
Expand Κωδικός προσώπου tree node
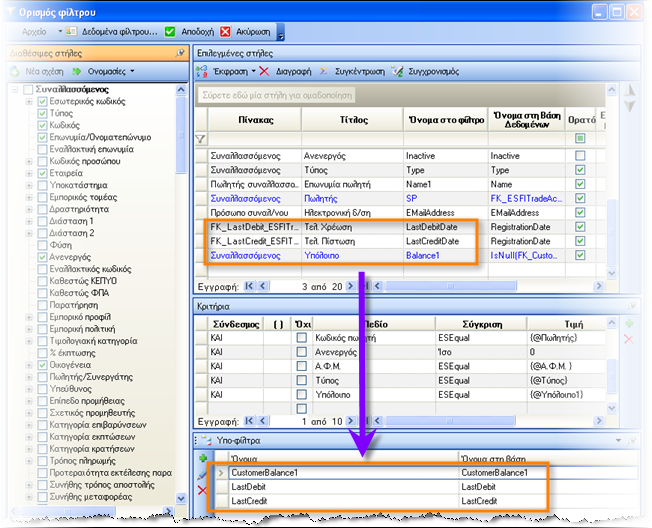(29, 161)
